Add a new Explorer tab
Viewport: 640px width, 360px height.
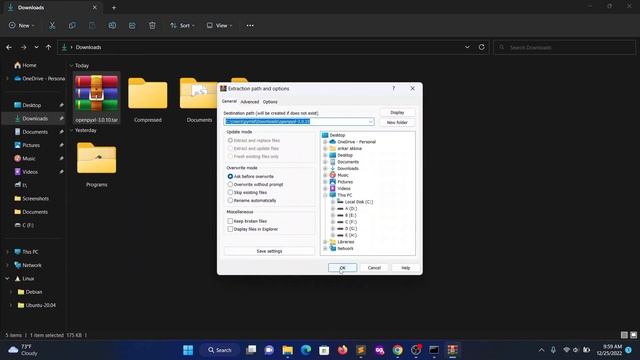tap(114, 7)
